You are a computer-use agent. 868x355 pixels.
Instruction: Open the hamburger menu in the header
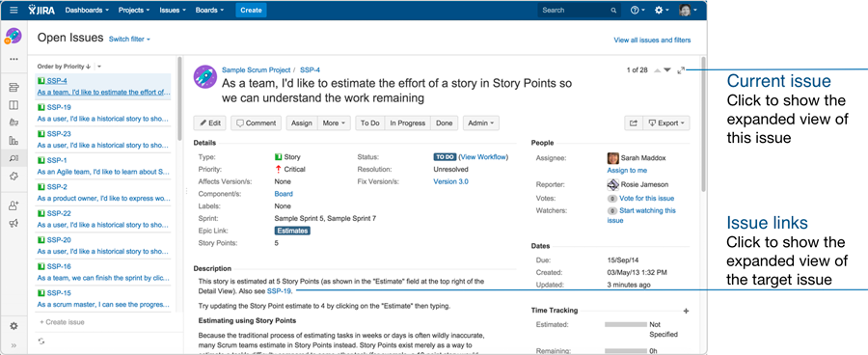14,10
